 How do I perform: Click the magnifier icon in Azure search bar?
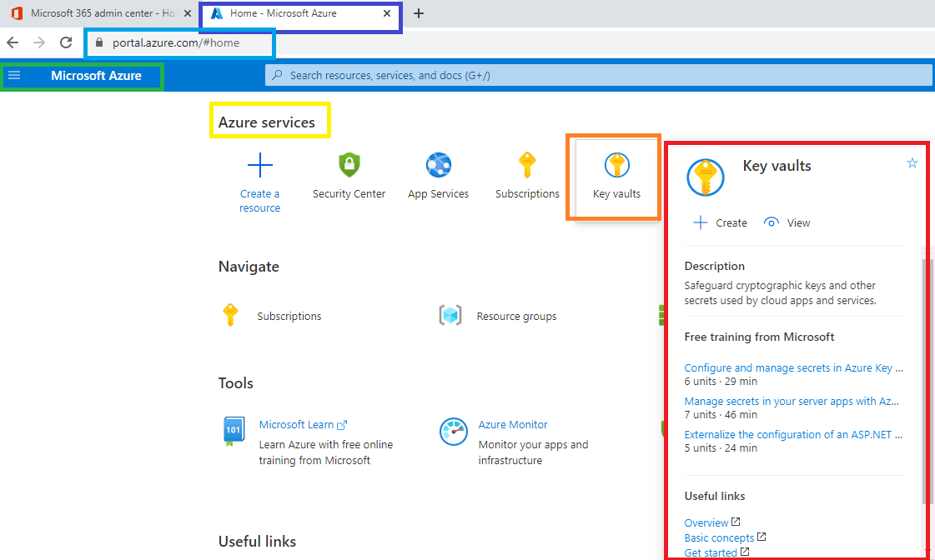[x=277, y=75]
